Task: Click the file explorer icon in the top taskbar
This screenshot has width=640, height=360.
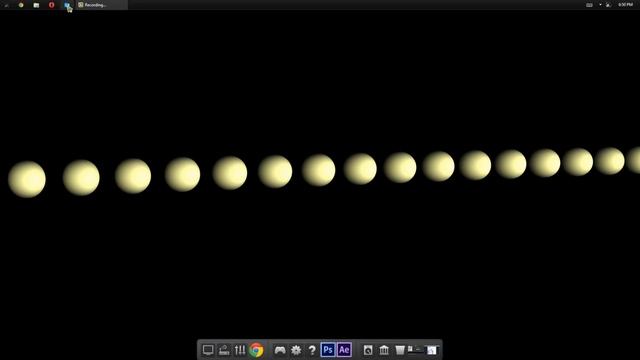Action: (x=36, y=5)
